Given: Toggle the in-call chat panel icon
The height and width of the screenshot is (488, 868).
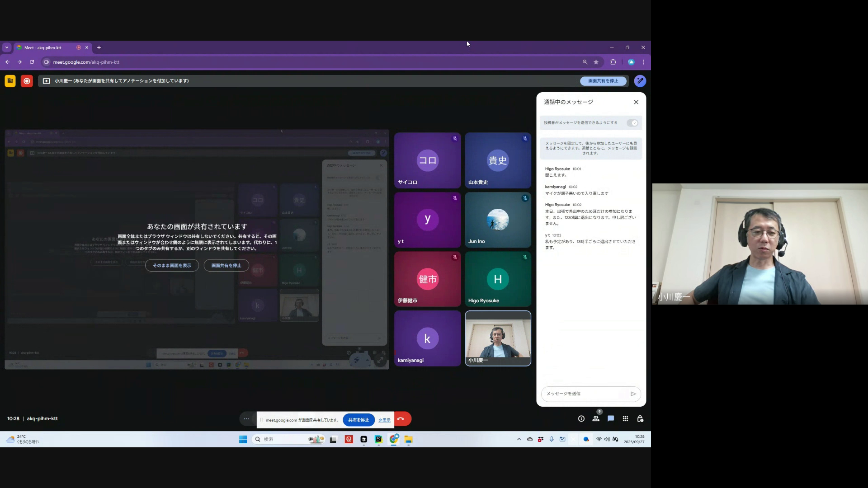Looking at the screenshot, I should (x=611, y=419).
